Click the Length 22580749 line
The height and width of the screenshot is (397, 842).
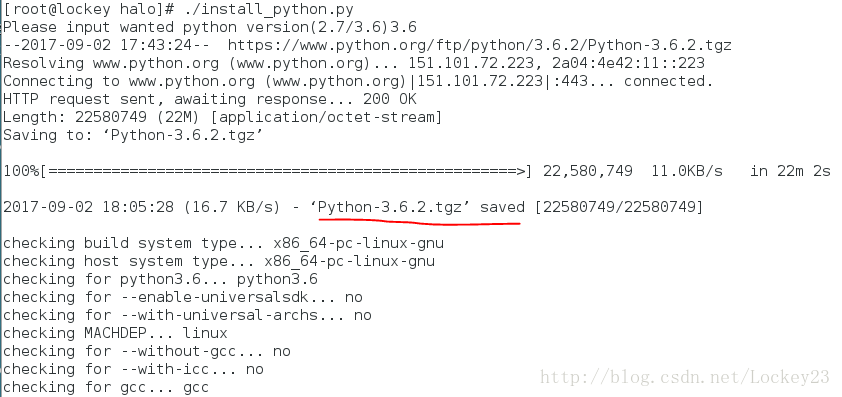coord(222,117)
